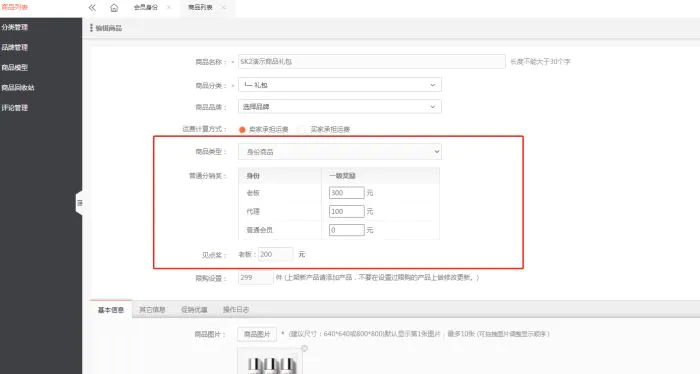Viewport: 700px width, 374px height.
Task: Click the 编辑商品 page title
Action: (109, 28)
